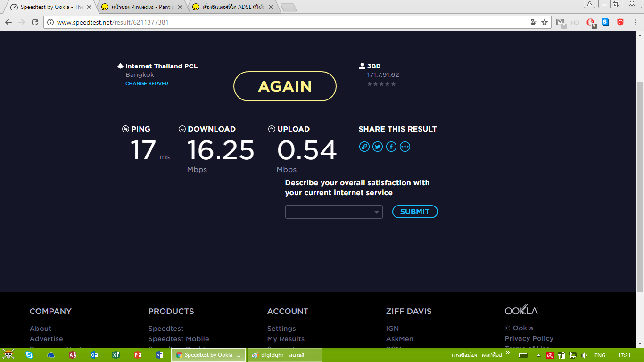This screenshot has height=362, width=644.
Task: Open the Advertise footer link
Action: 46,339
